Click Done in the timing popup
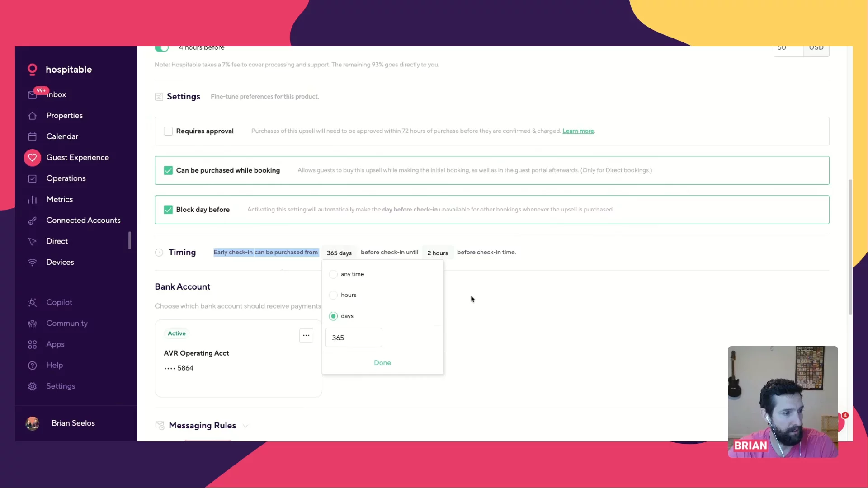The height and width of the screenshot is (488, 868). coord(382,363)
